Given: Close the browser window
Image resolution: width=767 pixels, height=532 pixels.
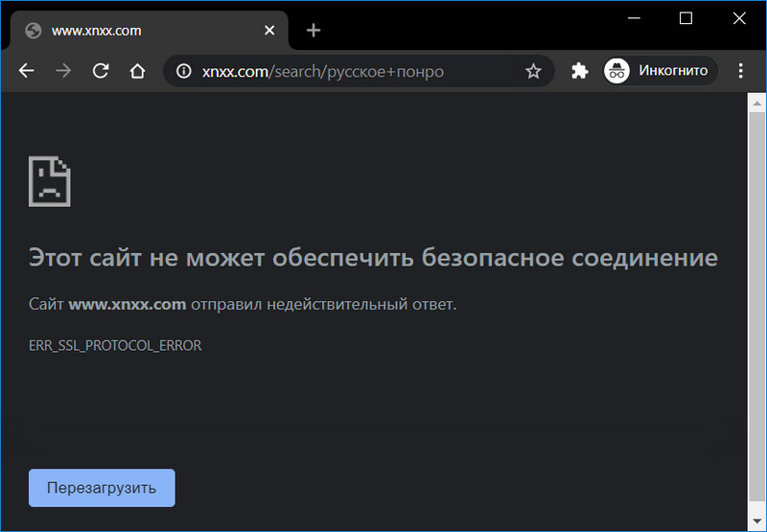Looking at the screenshot, I should 739,18.
